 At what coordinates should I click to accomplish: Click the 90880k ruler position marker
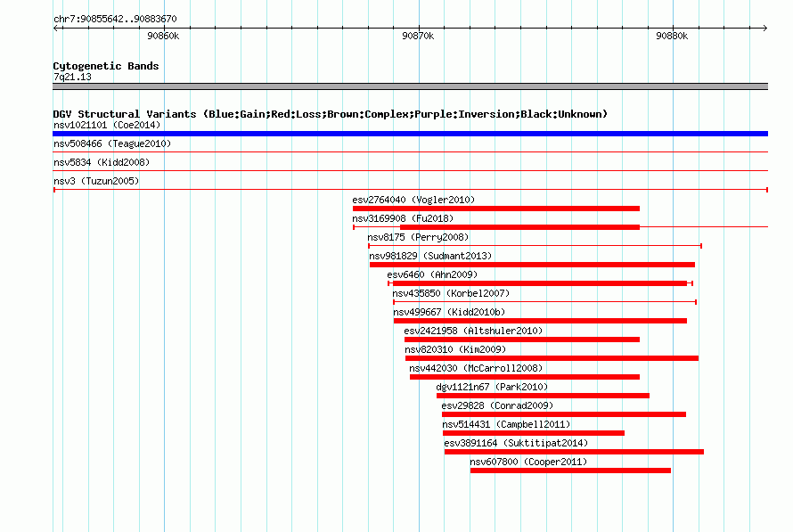[x=672, y=36]
